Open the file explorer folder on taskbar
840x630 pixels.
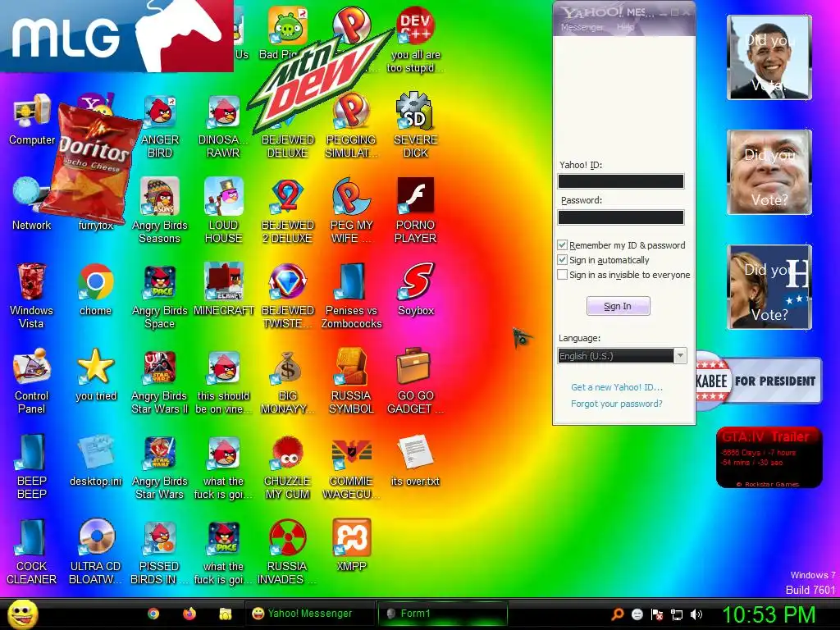(225, 614)
